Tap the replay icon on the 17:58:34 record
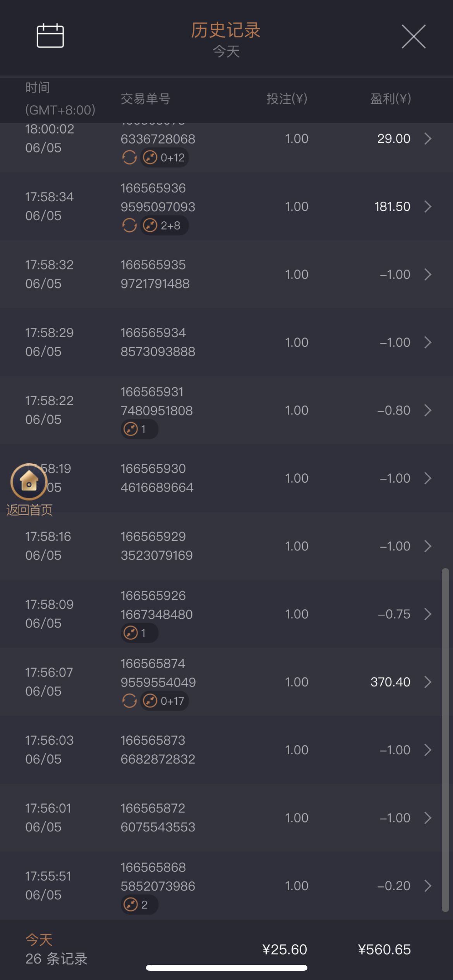 [129, 225]
